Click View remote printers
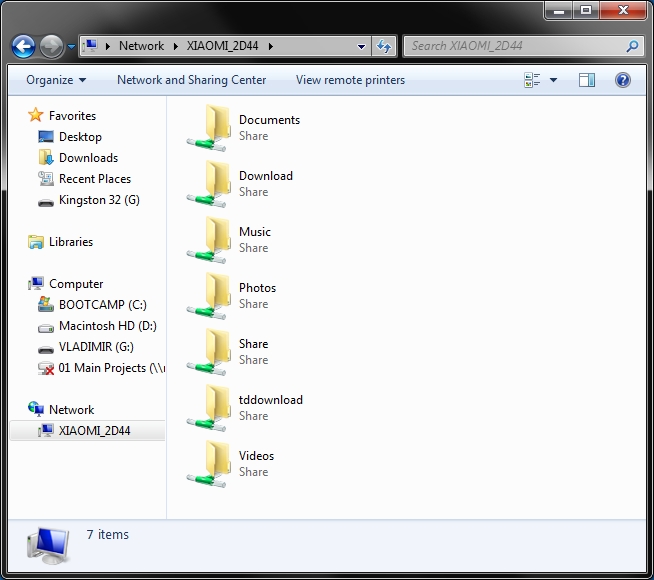The height and width of the screenshot is (580, 654). pyautogui.click(x=350, y=80)
